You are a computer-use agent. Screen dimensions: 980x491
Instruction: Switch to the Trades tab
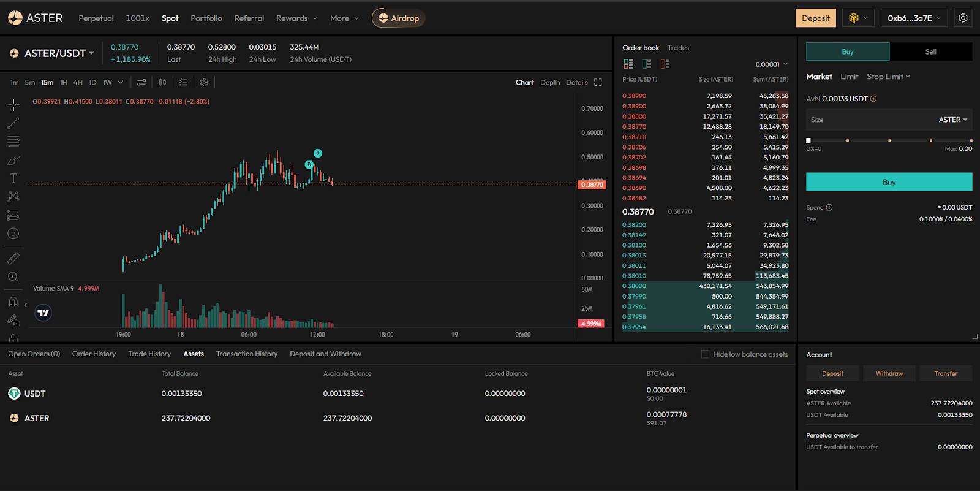click(678, 48)
